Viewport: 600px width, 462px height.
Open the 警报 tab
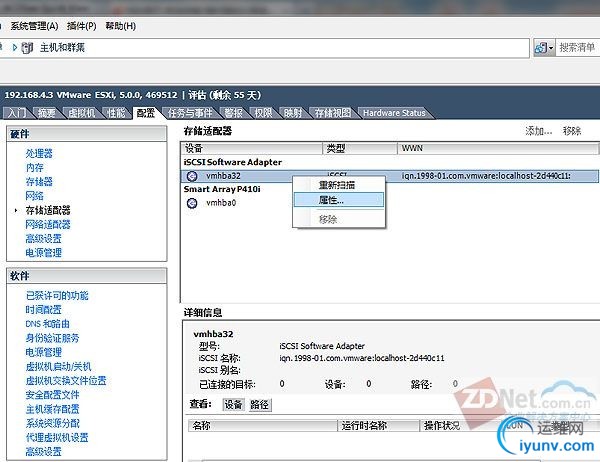(233, 113)
